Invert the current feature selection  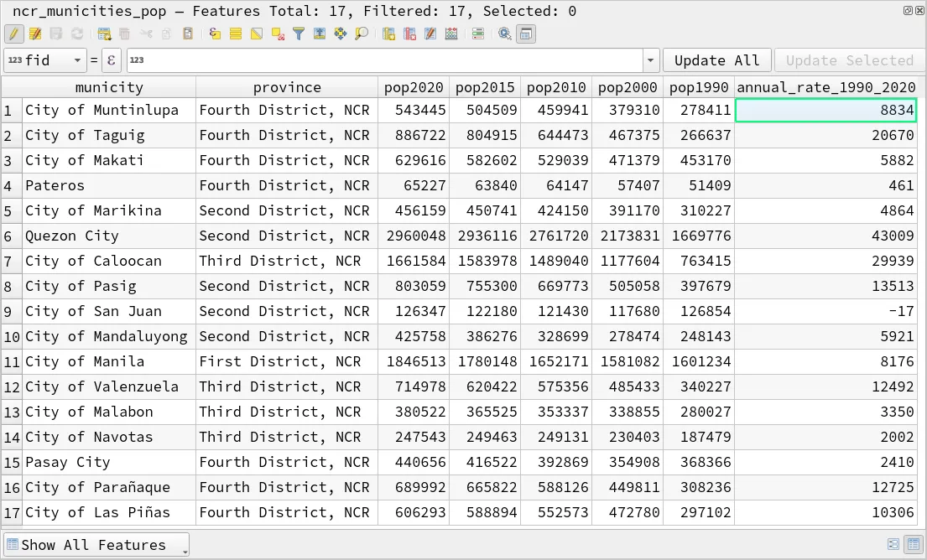point(255,34)
